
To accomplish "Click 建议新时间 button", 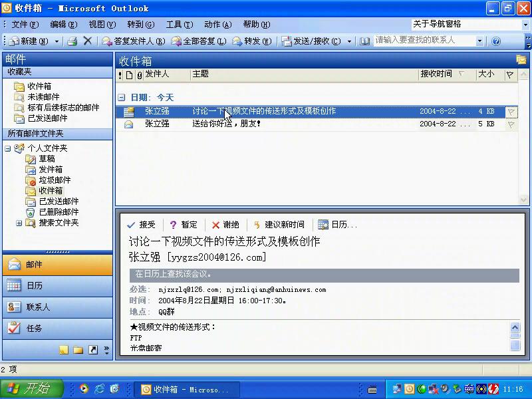I will 279,225.
